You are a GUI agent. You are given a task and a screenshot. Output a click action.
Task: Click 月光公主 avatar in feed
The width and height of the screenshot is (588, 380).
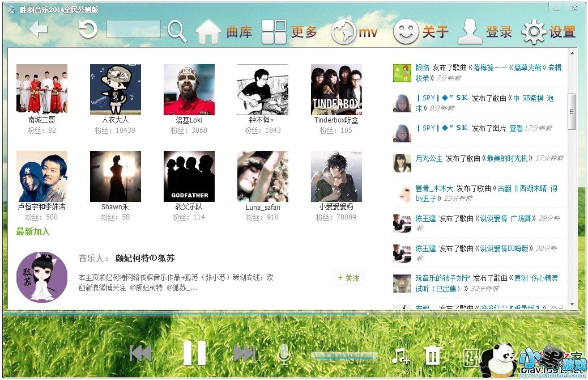pyautogui.click(x=402, y=163)
